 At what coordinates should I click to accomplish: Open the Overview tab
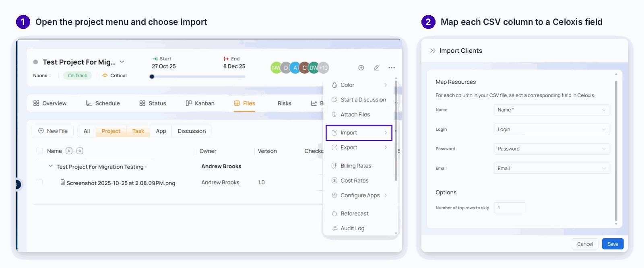coord(50,103)
